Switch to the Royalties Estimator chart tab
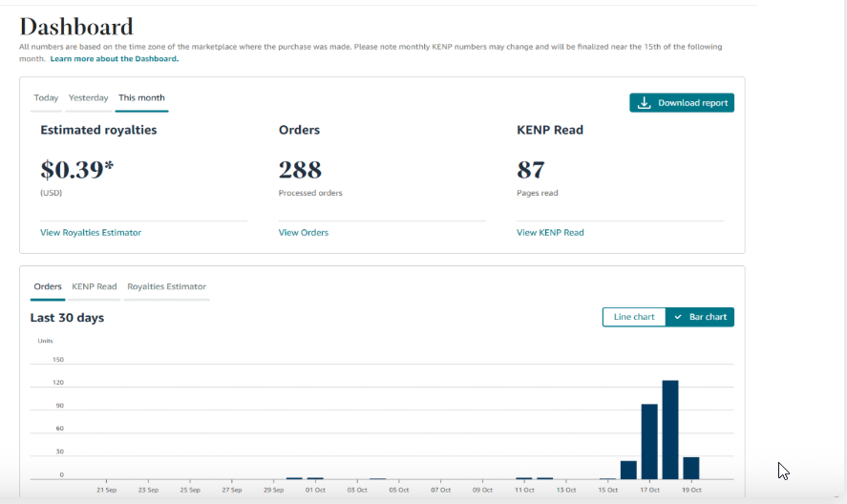The height and width of the screenshot is (504, 847). pyautogui.click(x=166, y=286)
